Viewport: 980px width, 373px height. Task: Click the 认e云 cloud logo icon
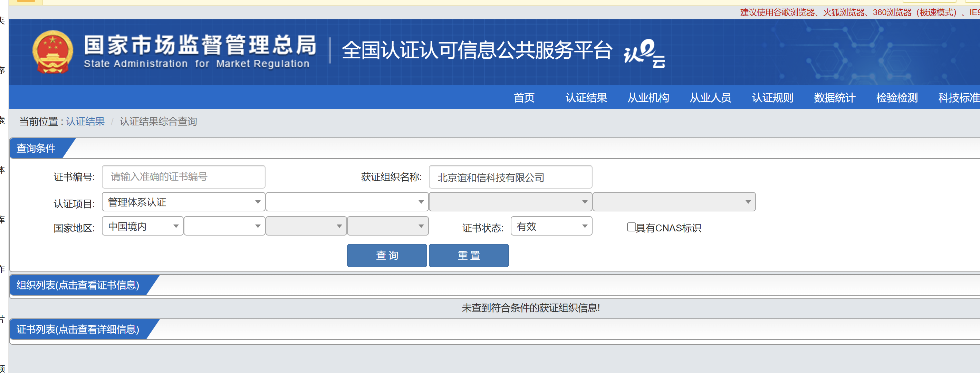pyautogui.click(x=644, y=53)
